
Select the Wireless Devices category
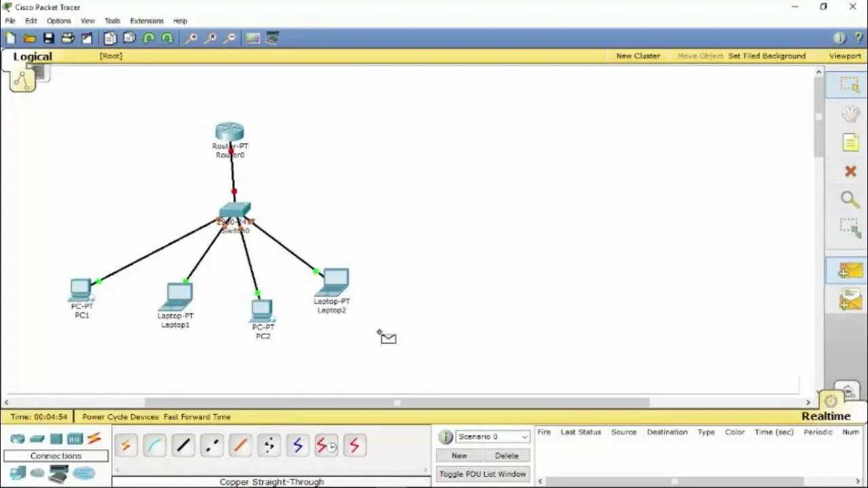click(75, 439)
